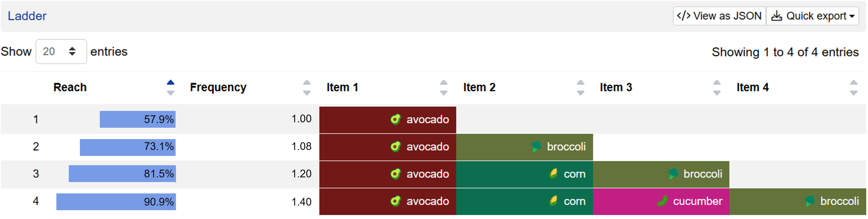Sort table by Frequency column
The height and width of the screenshot is (219, 868).
[218, 87]
